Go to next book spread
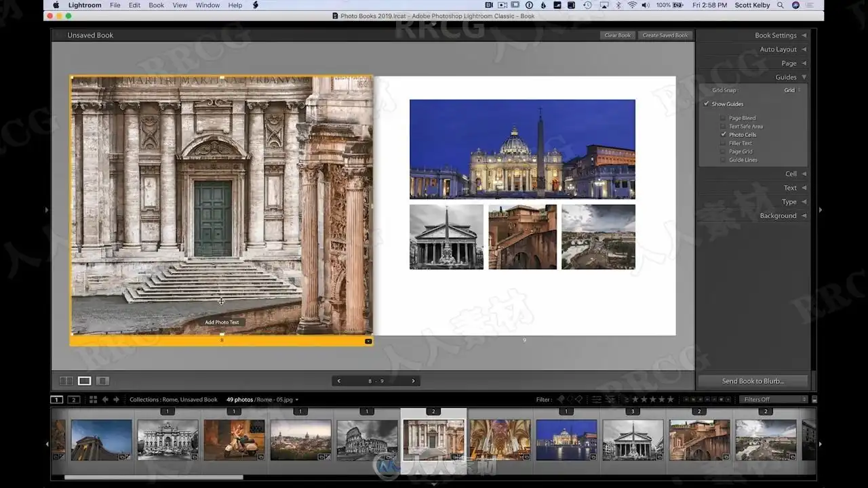This screenshot has height=488, width=868. [413, 381]
